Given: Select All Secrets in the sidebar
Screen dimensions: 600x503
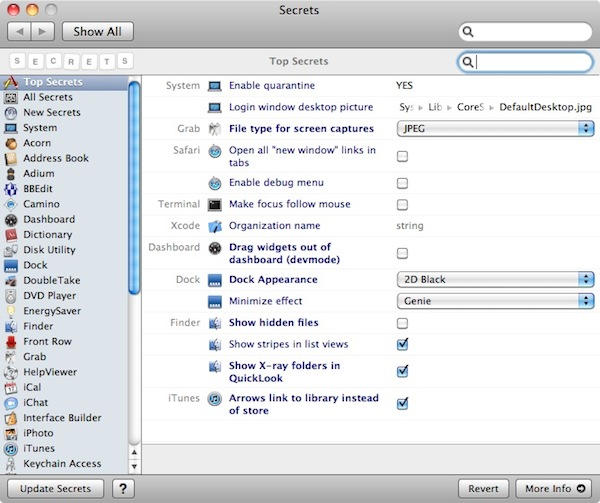Looking at the screenshot, I should (x=46, y=97).
